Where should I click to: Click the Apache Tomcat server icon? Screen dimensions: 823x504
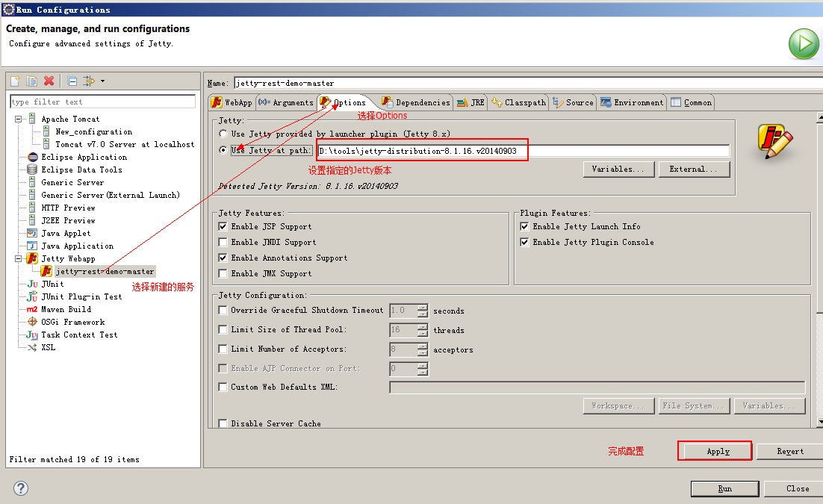coord(33,119)
